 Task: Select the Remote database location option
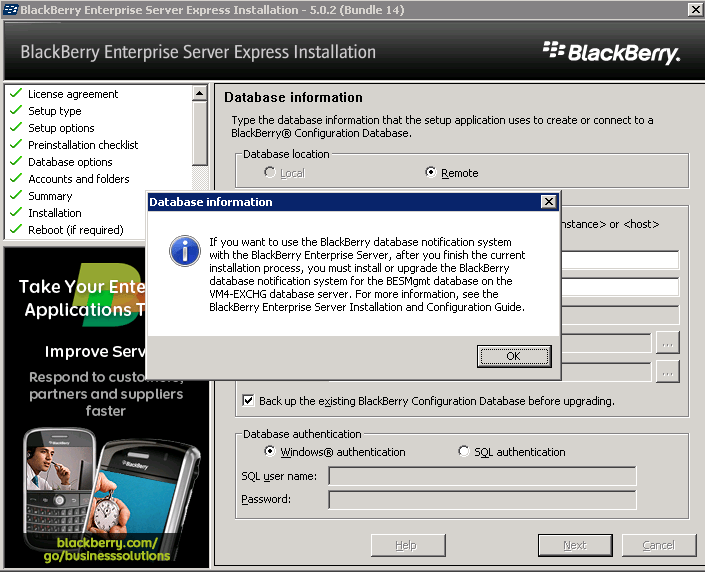(431, 173)
